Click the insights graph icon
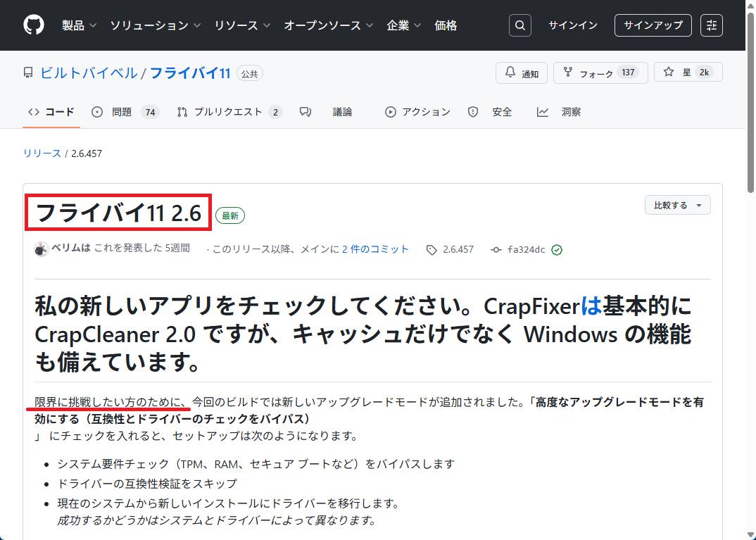This screenshot has height=540, width=756. [x=543, y=112]
